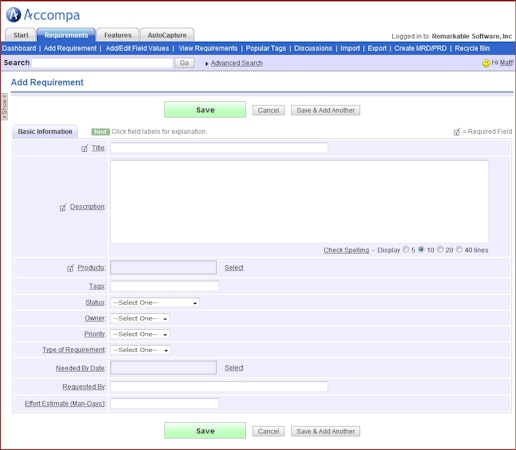Select the 5 lines display radio
516x450 pixels.
[x=406, y=249]
